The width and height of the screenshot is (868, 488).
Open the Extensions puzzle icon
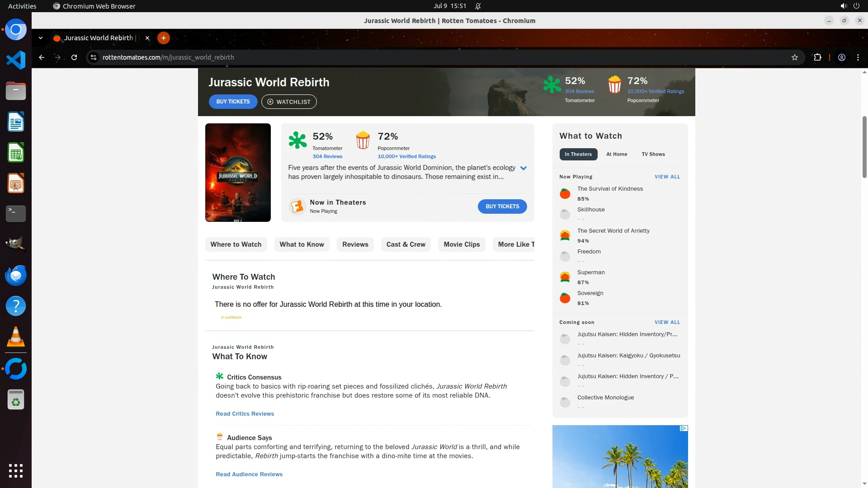pos(817,57)
